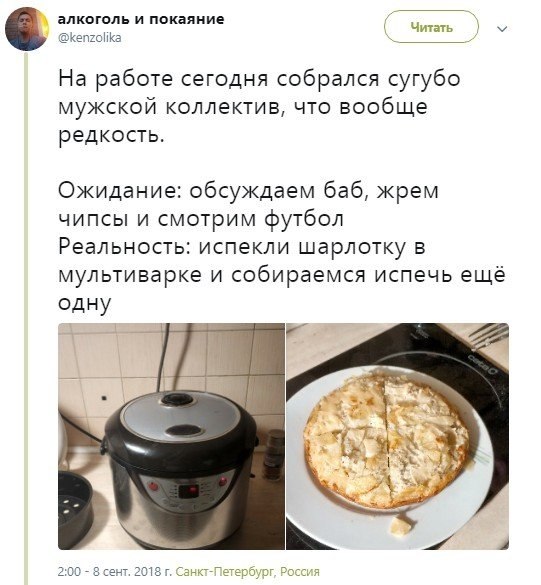Click the fork in the pie photo
The image size is (541, 585).
[488, 335]
